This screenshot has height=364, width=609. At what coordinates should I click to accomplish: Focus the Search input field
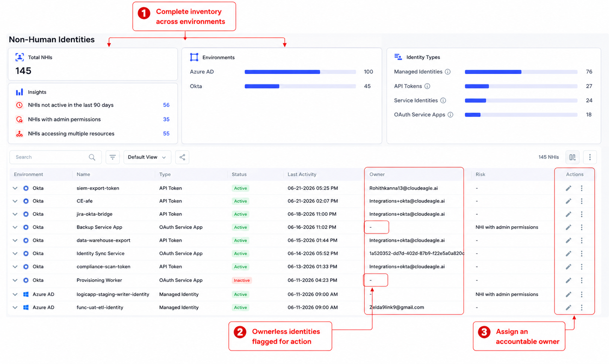pyautogui.click(x=56, y=157)
